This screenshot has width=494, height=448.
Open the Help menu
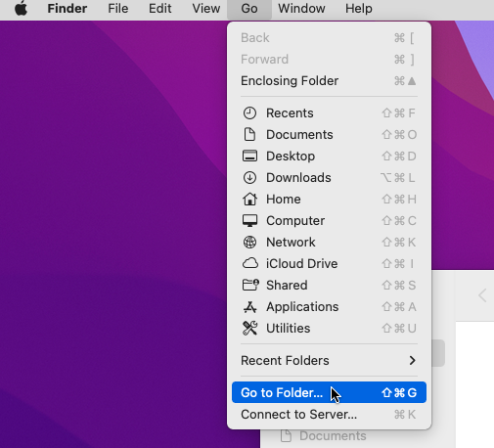tap(359, 8)
